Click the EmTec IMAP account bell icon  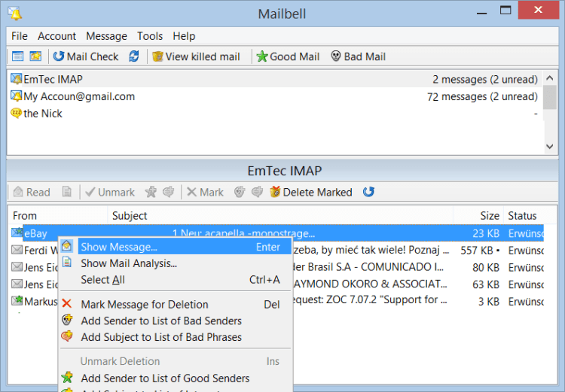[x=17, y=78]
